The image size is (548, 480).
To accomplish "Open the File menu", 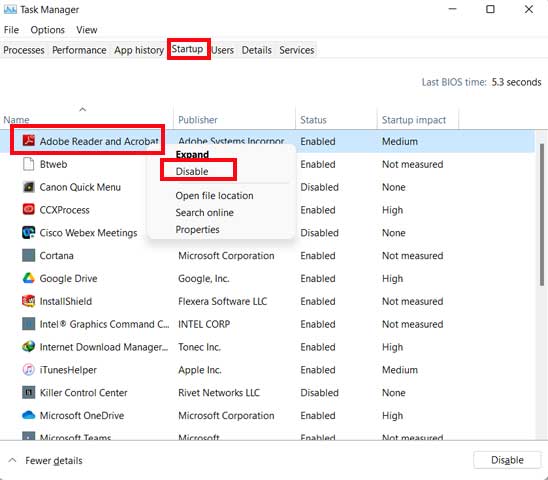I will point(11,30).
